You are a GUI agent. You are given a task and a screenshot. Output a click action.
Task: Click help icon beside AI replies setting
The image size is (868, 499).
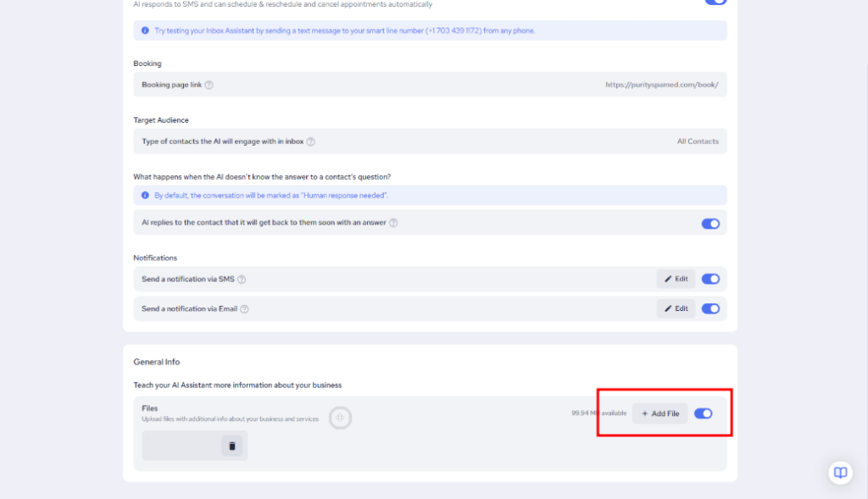(393, 223)
